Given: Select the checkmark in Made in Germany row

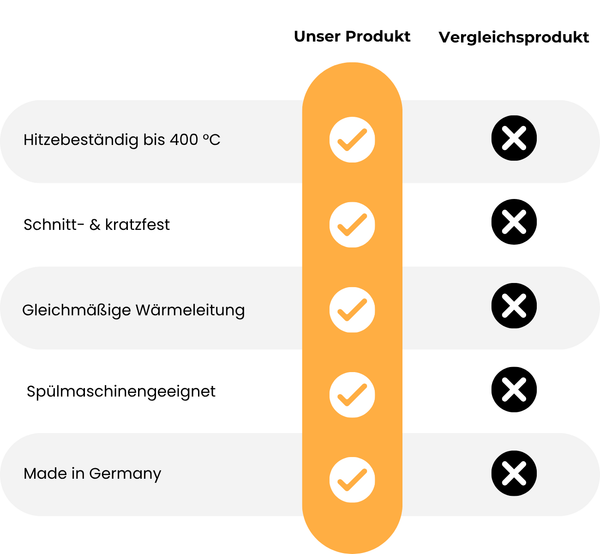Looking at the screenshot, I should tap(352, 476).
